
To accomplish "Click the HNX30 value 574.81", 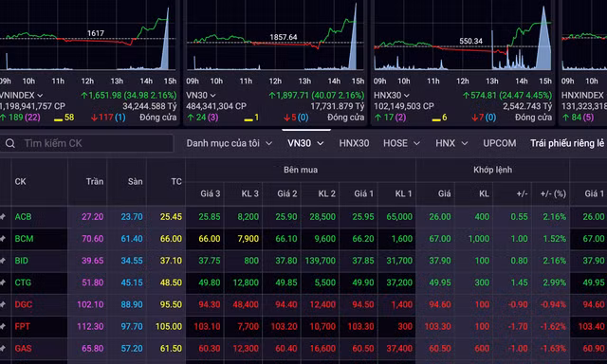I will (483, 95).
